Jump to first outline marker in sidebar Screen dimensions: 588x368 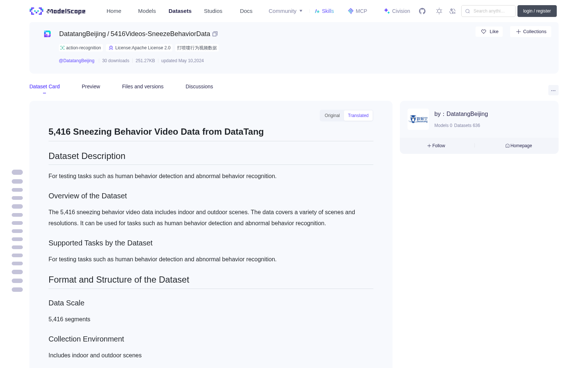point(17,172)
